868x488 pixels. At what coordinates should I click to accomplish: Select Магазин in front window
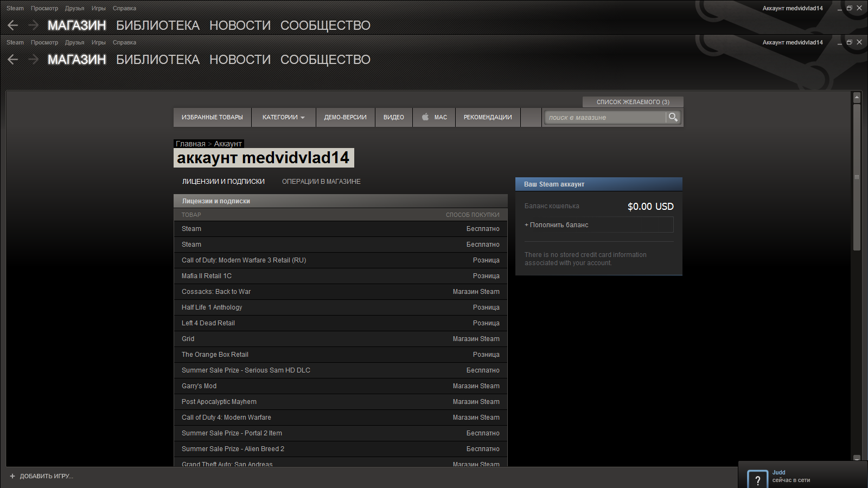coord(76,60)
